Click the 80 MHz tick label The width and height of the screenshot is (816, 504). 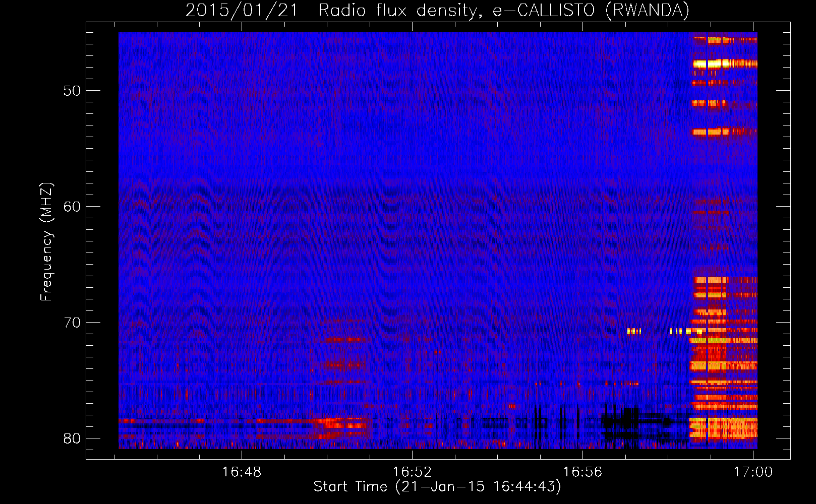(72, 438)
